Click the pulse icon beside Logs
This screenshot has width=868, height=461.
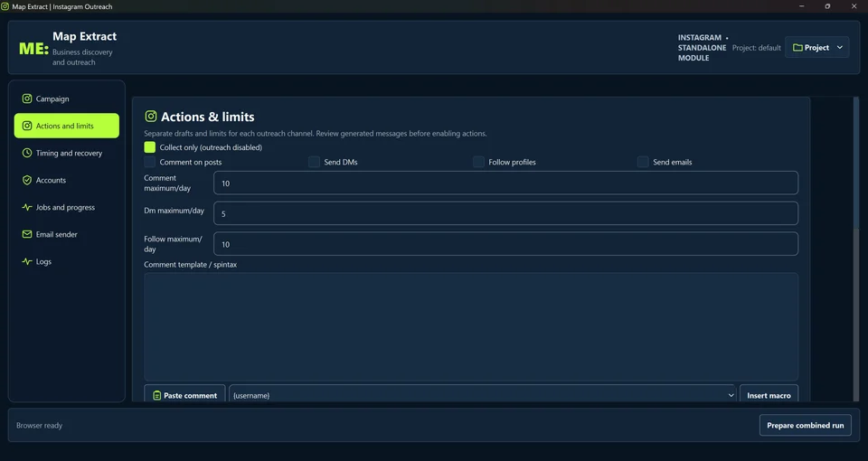coord(26,261)
